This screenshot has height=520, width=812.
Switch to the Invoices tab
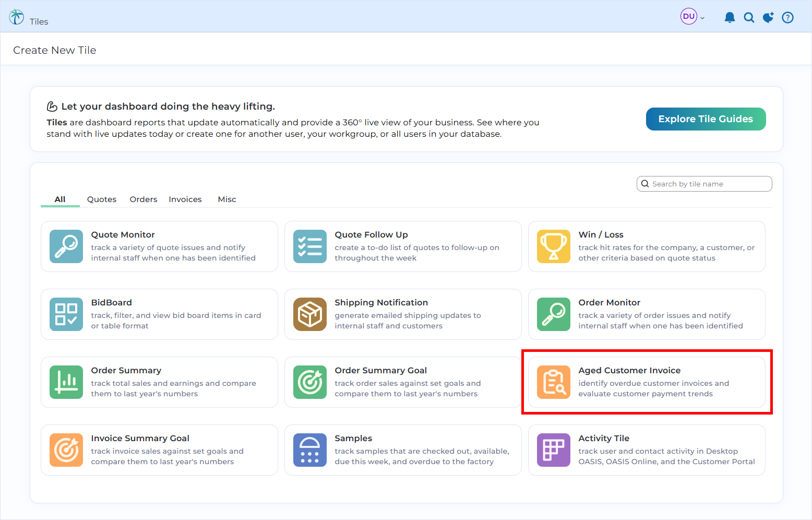[x=185, y=199]
